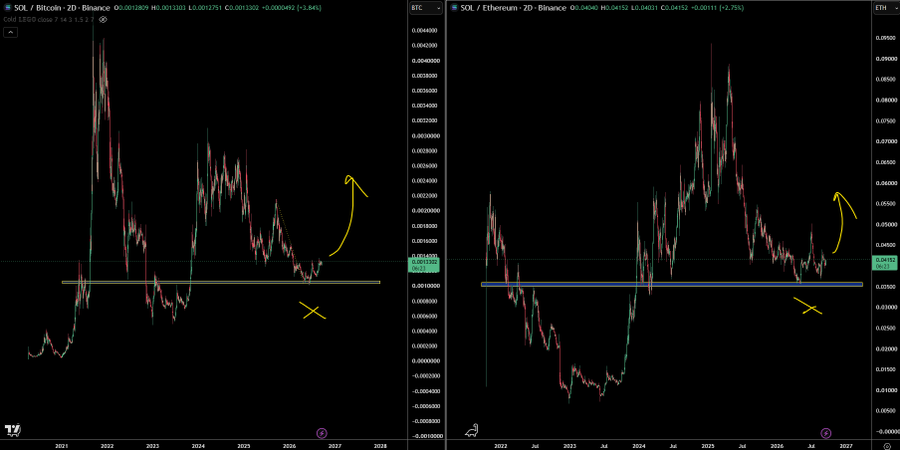
Task: Click the 0.0044000 price scale label
Action: [423, 30]
